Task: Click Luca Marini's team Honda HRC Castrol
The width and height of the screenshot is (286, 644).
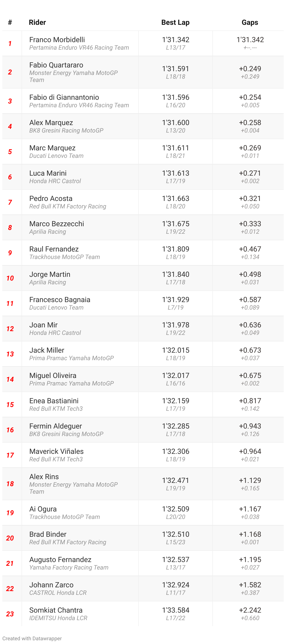Action: click(55, 181)
